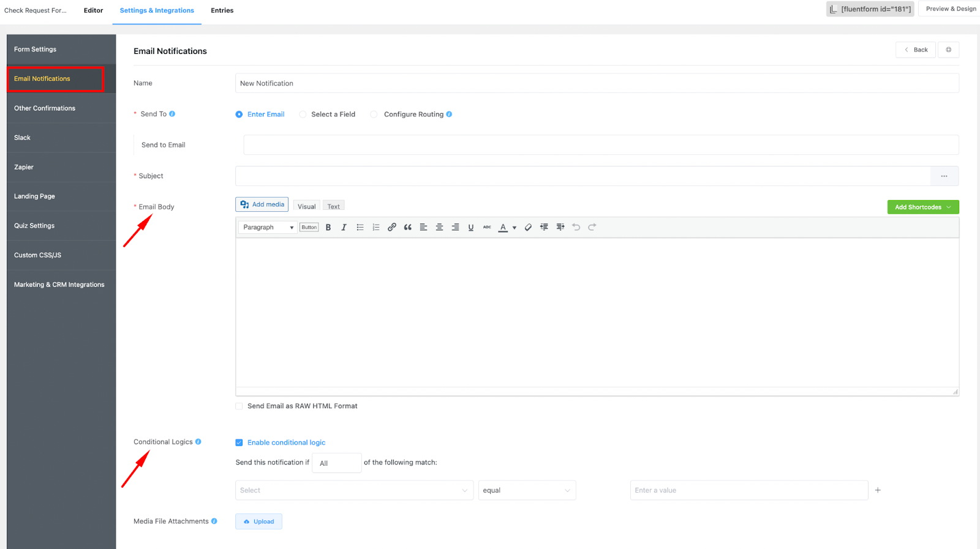Apply italic formatting in the editor toolbar

point(344,227)
